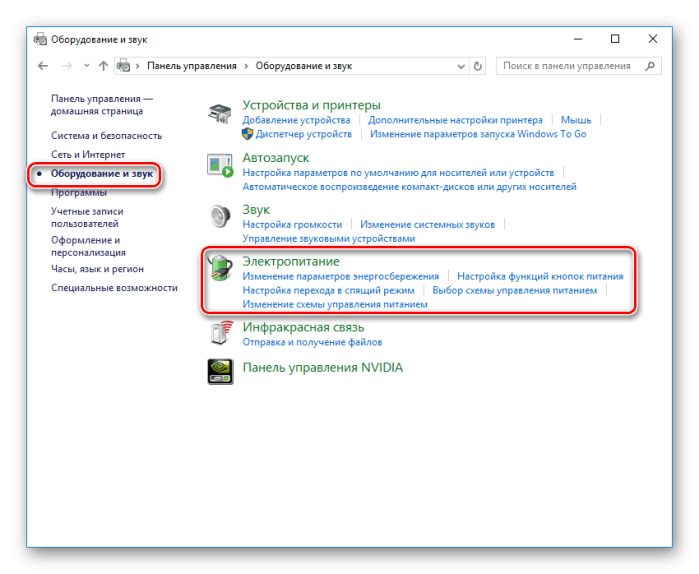This screenshot has height=574, width=699.
Task: Open the NVIDIA Control Panel icon
Action: (x=220, y=372)
